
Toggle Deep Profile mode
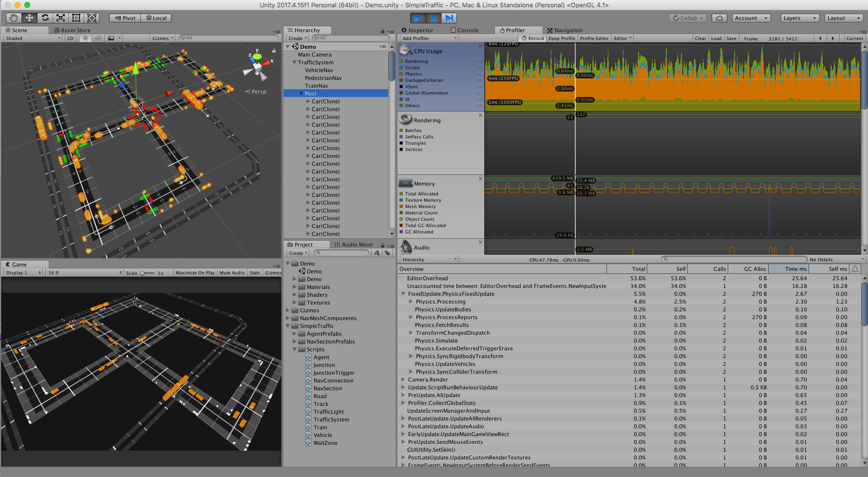(562, 38)
